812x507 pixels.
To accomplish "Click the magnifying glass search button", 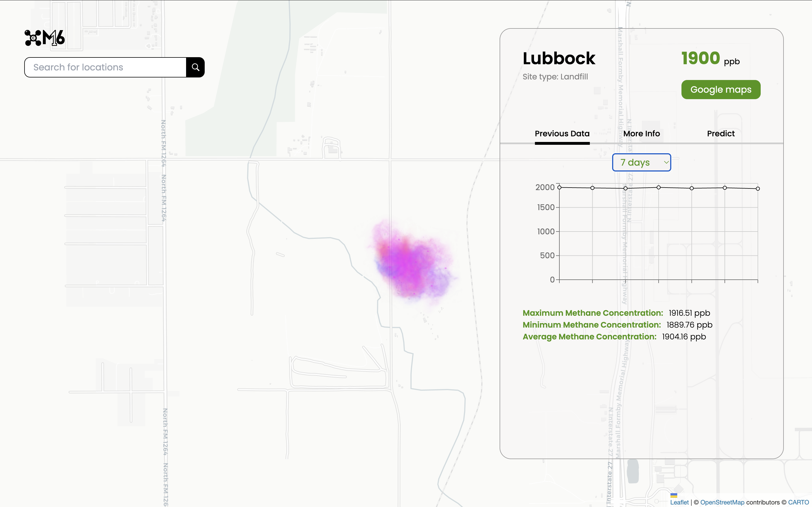I will [x=195, y=67].
